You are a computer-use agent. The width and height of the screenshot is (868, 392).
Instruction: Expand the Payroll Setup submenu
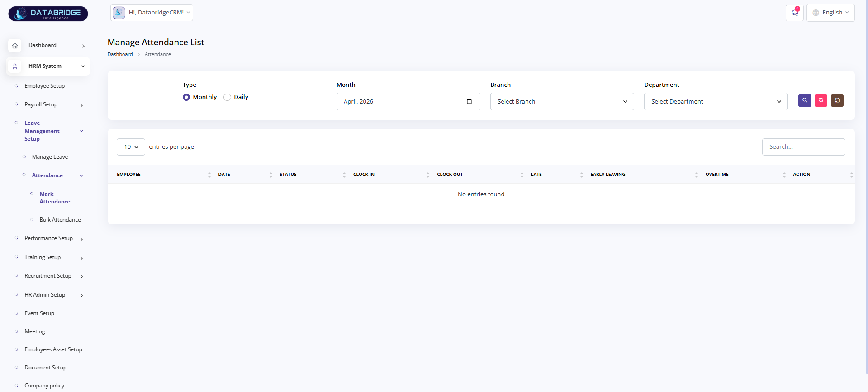coord(82,105)
